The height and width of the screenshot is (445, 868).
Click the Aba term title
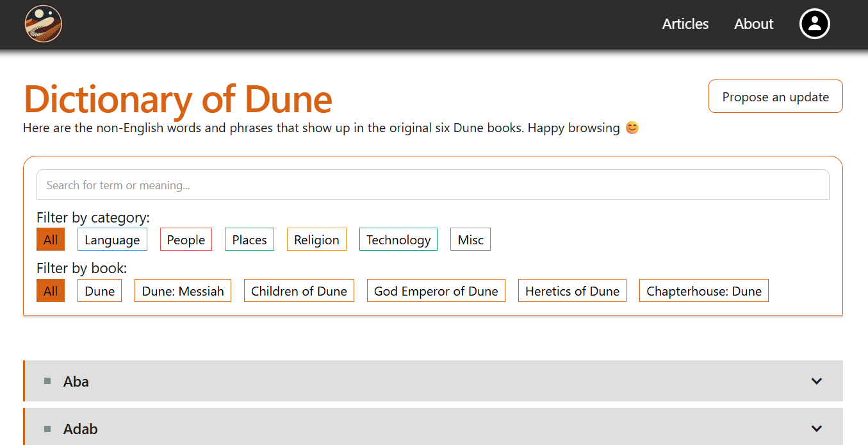tap(76, 381)
